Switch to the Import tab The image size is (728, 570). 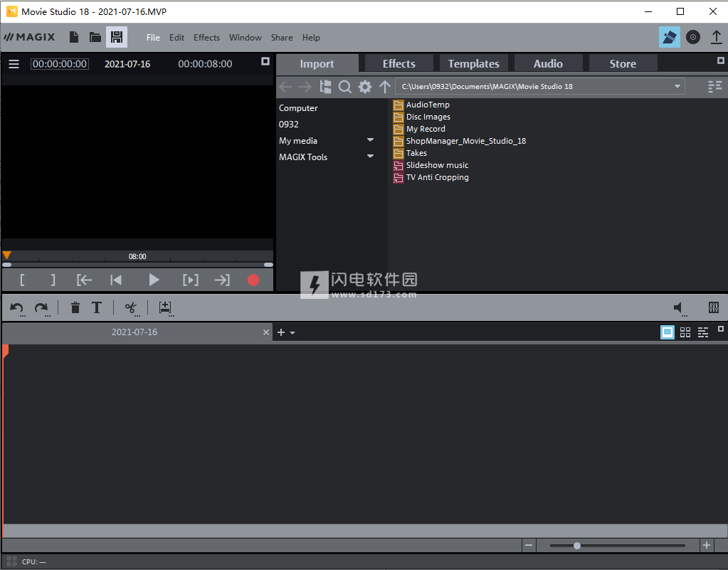(x=317, y=64)
